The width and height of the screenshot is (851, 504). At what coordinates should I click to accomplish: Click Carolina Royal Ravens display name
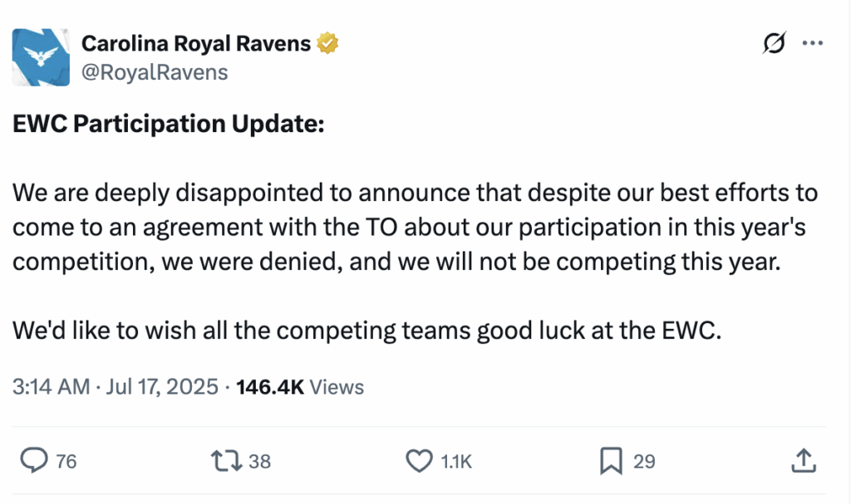pos(196,42)
